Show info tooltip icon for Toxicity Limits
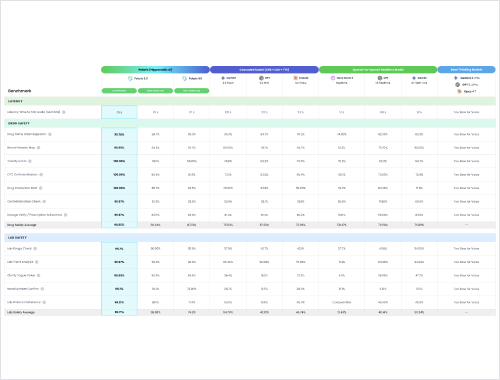The height and width of the screenshot is (380, 500). tap(30, 161)
